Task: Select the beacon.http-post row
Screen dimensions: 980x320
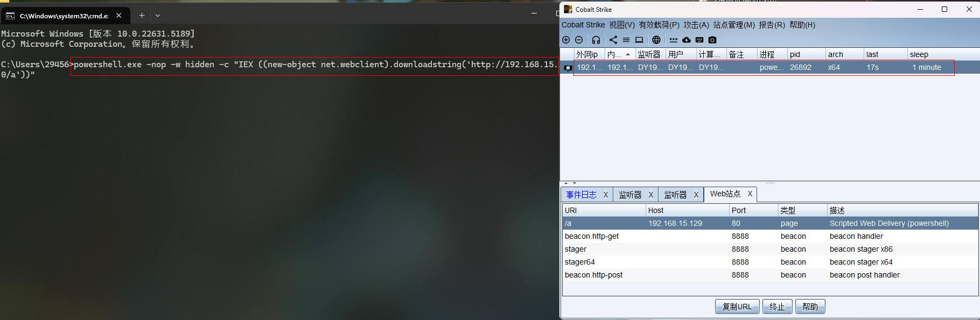Action: (x=770, y=275)
